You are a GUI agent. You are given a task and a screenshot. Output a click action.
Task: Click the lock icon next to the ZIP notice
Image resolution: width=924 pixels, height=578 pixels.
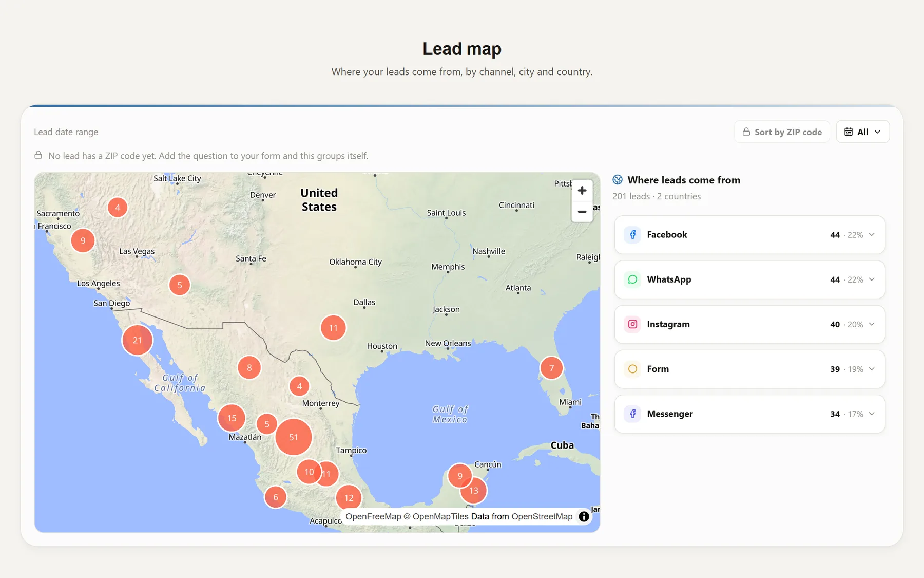[38, 155]
